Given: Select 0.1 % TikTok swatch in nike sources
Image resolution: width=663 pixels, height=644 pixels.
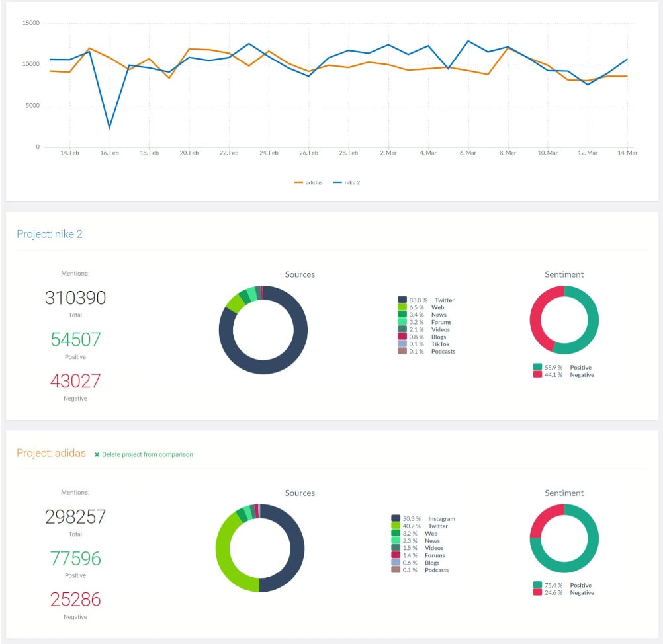Looking at the screenshot, I should click(x=402, y=344).
